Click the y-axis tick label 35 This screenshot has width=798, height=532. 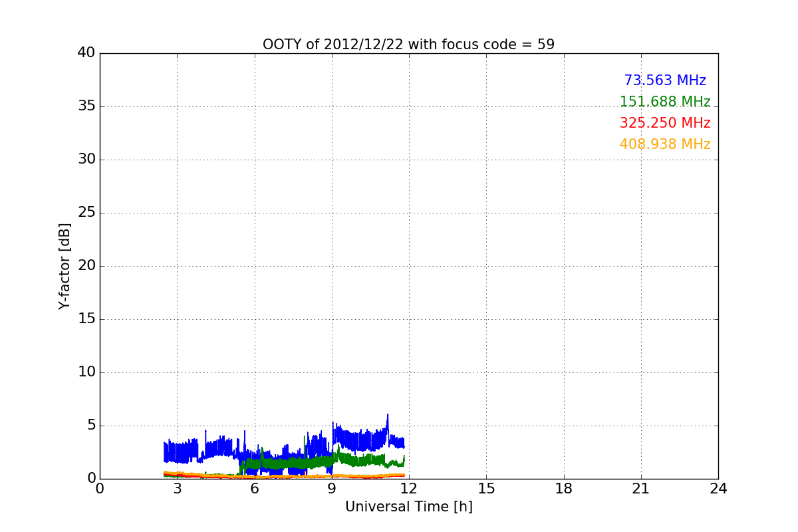pos(86,106)
